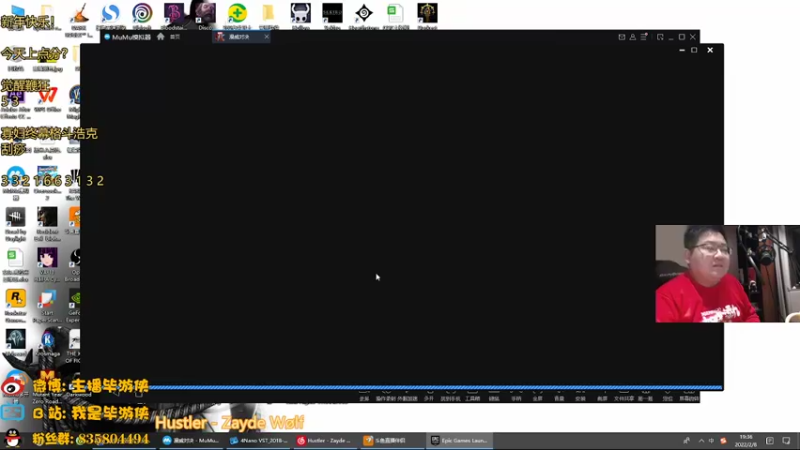Click the window-mode icon left of MuMu minimize

coord(660,37)
